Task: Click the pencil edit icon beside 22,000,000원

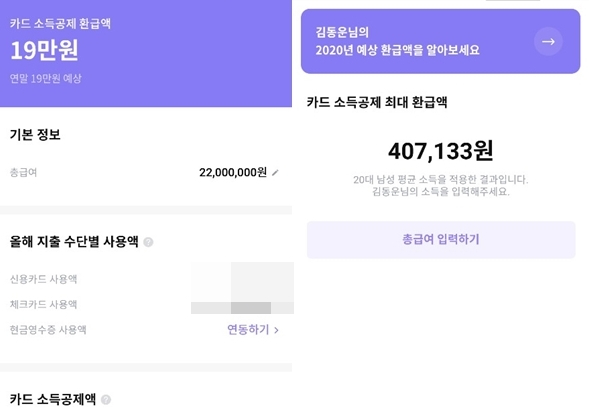Action: coord(275,173)
